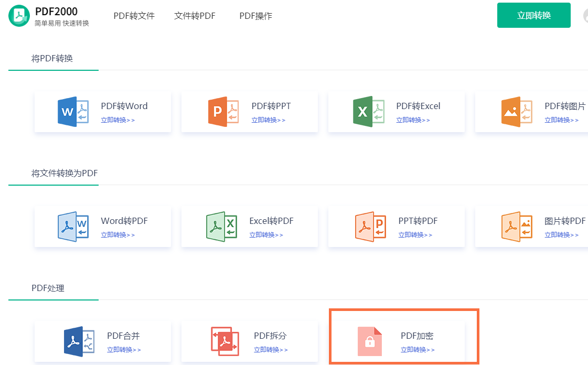The height and width of the screenshot is (365, 588).
Task: Click the PDF转PPT icon
Action: pyautogui.click(x=223, y=112)
